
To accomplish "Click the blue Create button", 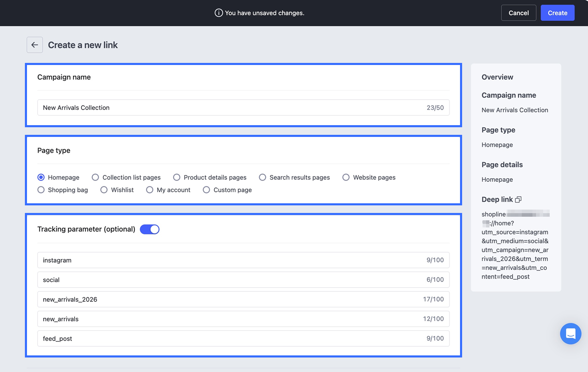I will [x=558, y=13].
